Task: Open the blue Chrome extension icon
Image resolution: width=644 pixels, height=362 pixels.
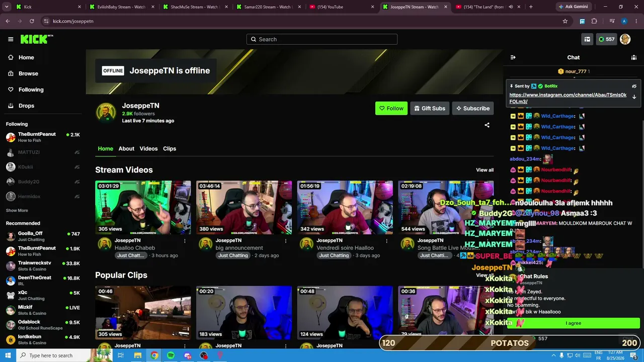Action: click(582, 21)
